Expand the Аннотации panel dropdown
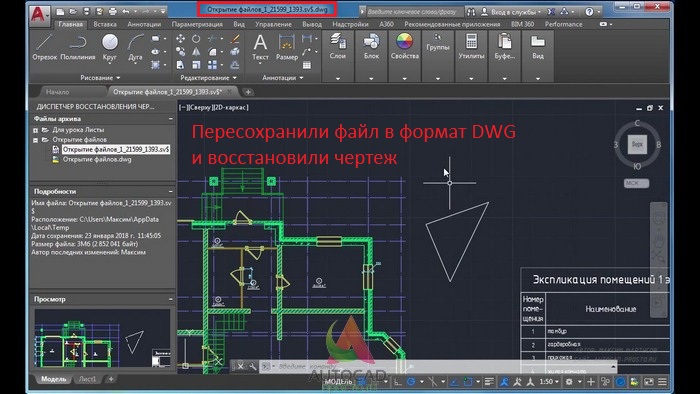Viewport: 700px width, 394px height. tap(283, 78)
